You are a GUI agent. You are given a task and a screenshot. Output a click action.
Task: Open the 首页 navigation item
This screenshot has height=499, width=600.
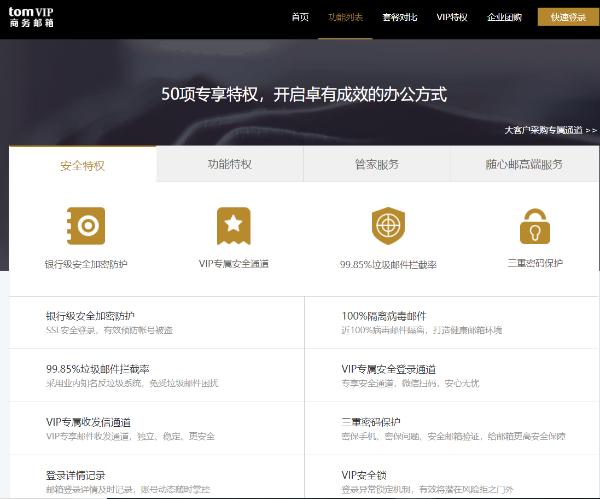(x=300, y=17)
